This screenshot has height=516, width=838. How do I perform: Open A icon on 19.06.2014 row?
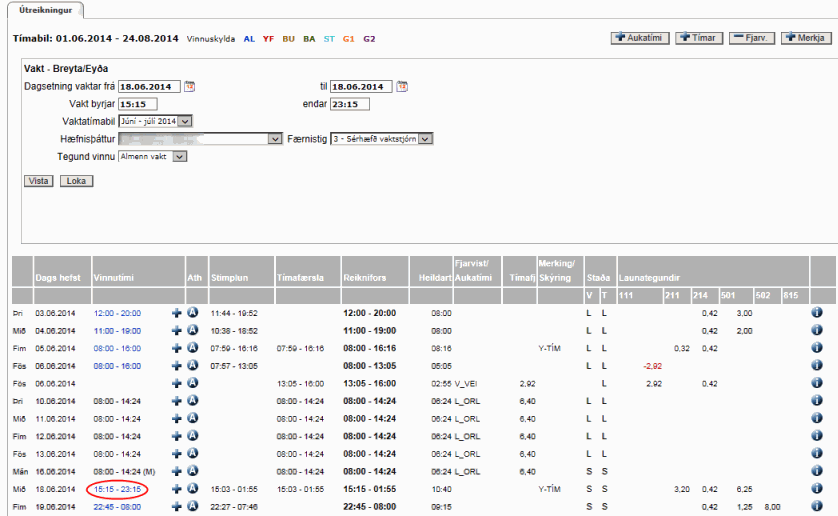pos(193,506)
